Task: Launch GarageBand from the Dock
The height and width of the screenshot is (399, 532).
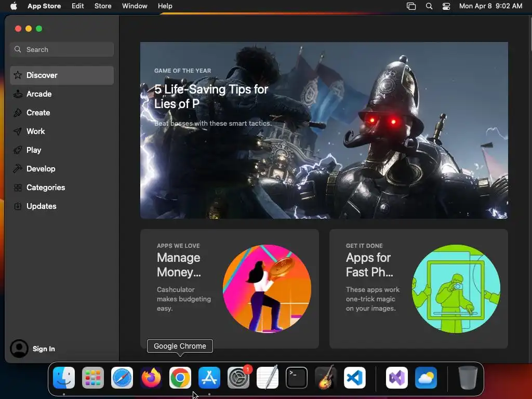Action: (326, 378)
